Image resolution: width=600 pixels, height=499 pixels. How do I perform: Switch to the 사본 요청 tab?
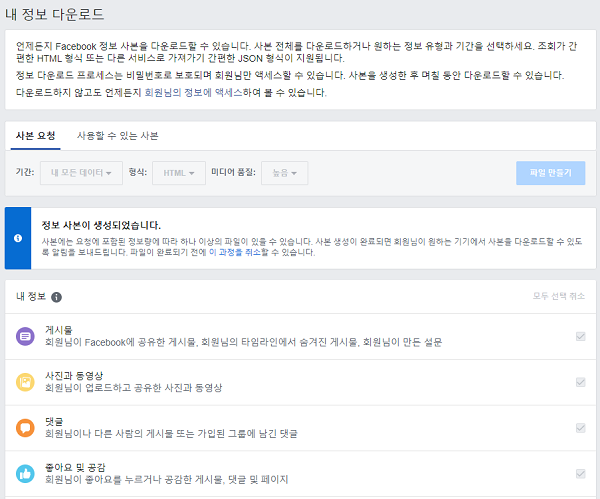36,135
